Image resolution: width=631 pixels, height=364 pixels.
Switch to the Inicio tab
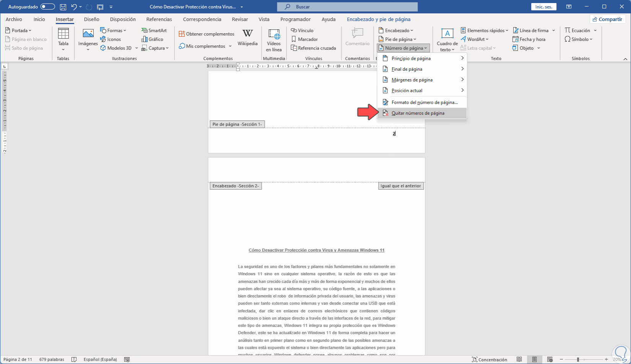coord(39,19)
